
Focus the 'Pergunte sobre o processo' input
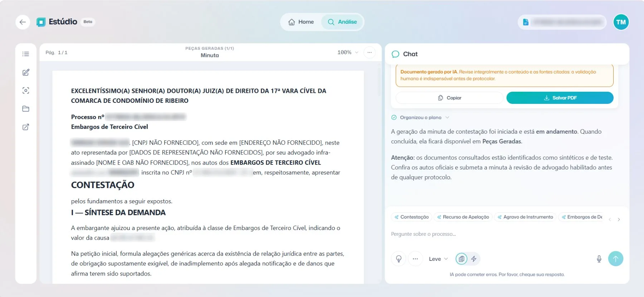tap(507, 234)
